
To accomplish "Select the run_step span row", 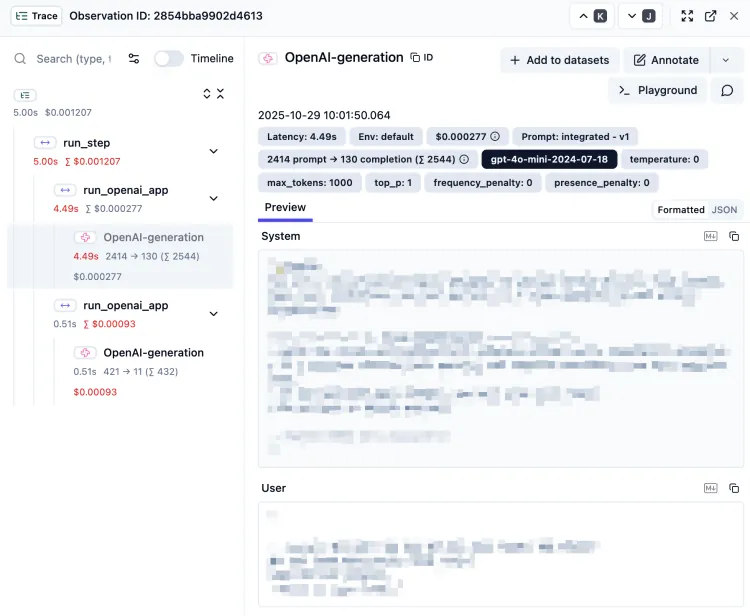I will pos(123,152).
